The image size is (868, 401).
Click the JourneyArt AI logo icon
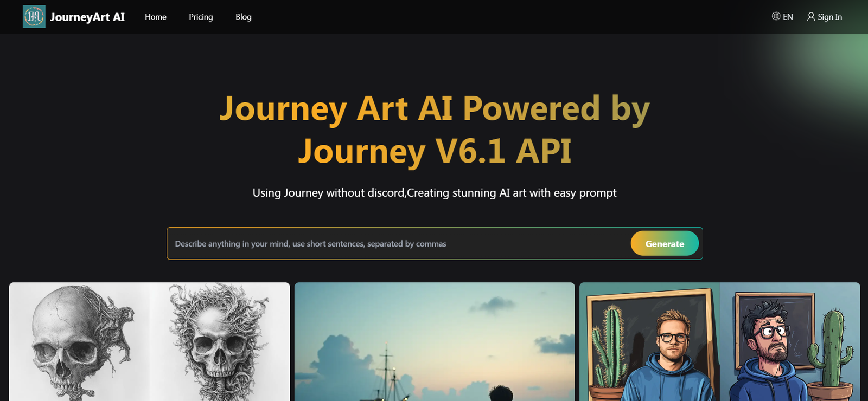[34, 17]
